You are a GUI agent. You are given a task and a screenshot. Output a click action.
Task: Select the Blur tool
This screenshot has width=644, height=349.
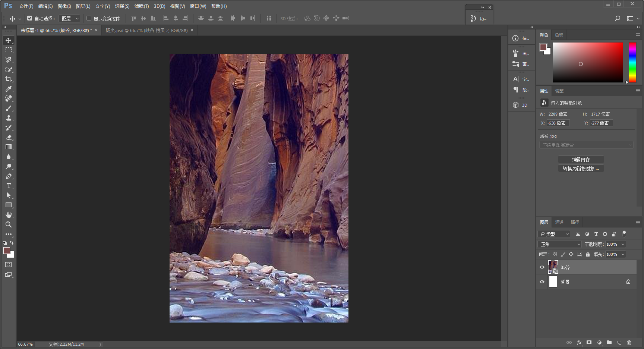(9, 157)
